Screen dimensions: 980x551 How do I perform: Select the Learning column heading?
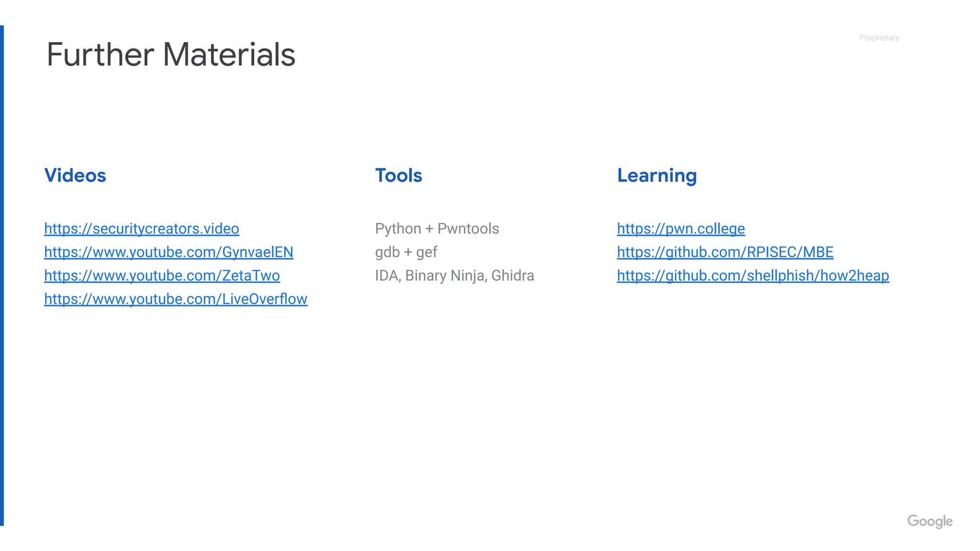tap(657, 176)
